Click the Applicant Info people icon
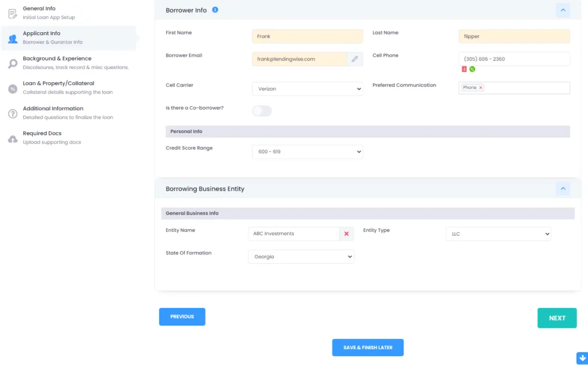Image resolution: width=588 pixels, height=367 pixels. click(x=13, y=38)
